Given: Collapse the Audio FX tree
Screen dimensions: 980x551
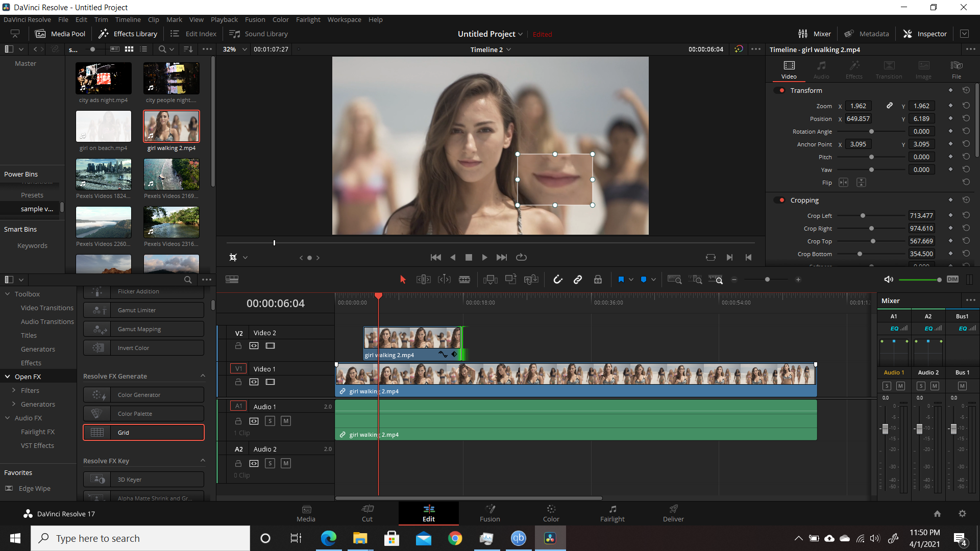Looking at the screenshot, I should 8,418.
